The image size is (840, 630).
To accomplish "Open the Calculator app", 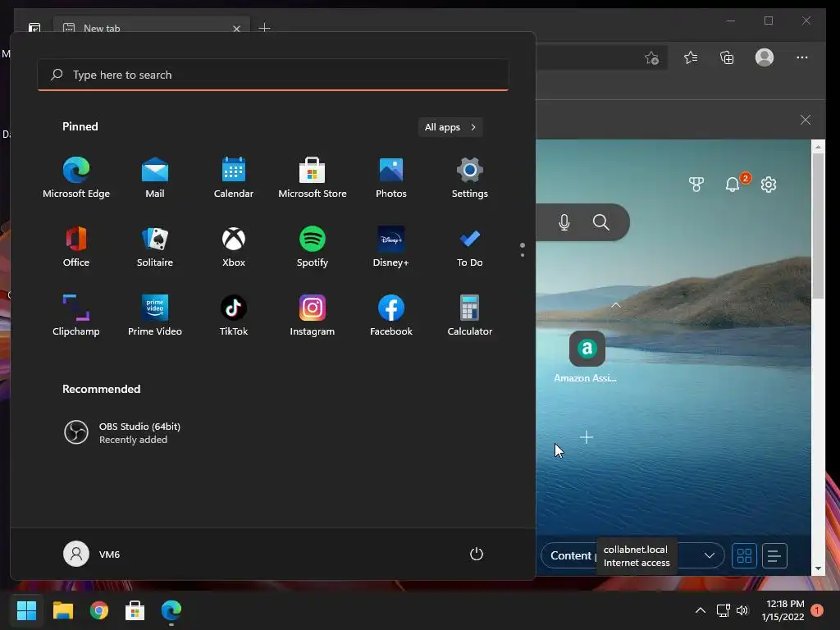I will point(470,316).
